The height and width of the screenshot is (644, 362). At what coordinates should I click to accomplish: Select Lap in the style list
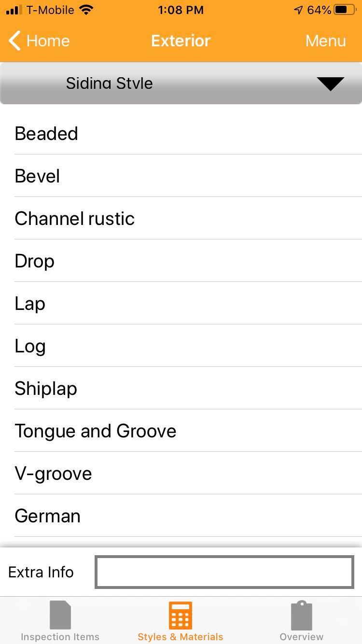(30, 304)
